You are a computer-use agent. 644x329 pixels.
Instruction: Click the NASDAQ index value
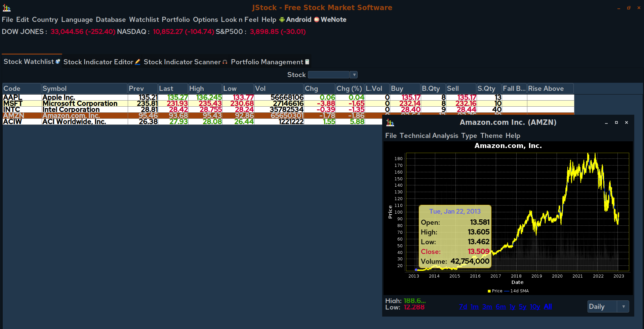pos(184,32)
